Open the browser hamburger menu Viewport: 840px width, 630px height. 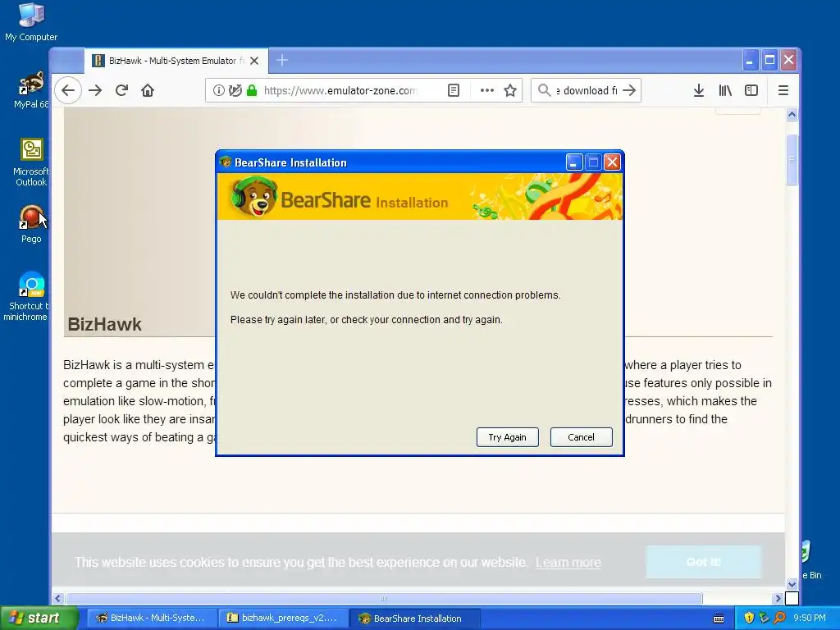783,90
